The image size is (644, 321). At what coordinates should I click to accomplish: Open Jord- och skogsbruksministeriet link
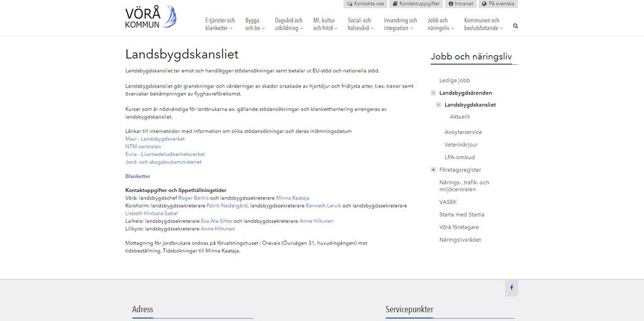[x=164, y=162]
